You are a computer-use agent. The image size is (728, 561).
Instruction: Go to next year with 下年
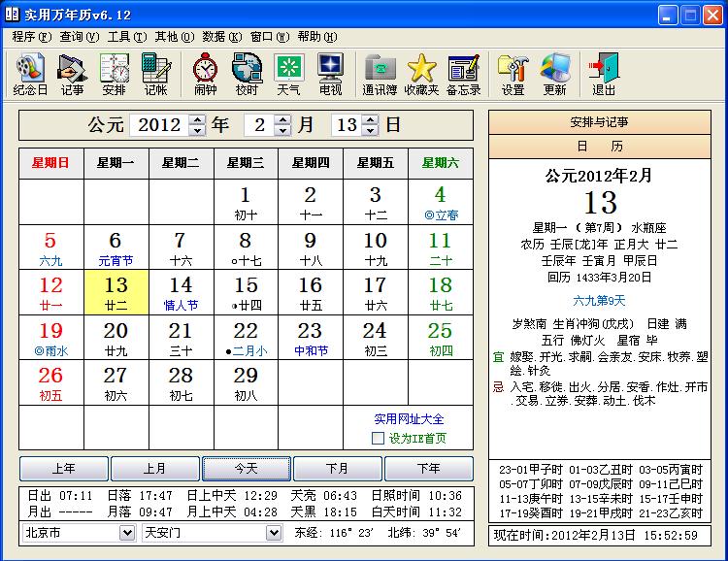coord(428,468)
